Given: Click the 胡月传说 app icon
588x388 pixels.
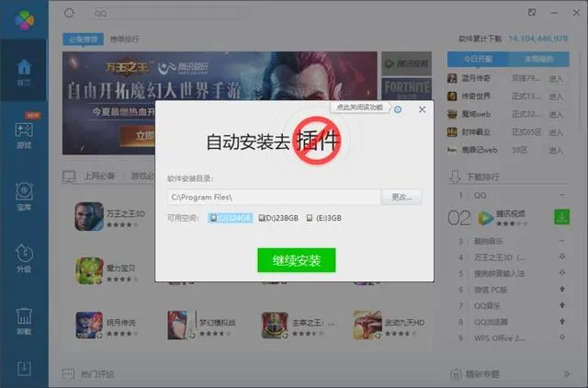Looking at the screenshot, I should [x=89, y=325].
